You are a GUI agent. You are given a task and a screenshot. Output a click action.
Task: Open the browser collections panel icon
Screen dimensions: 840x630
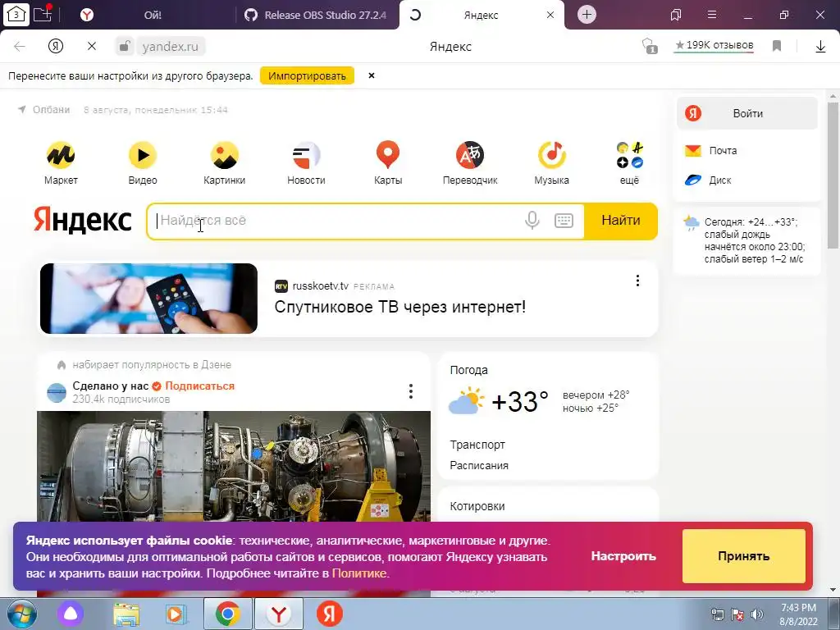pos(676,15)
